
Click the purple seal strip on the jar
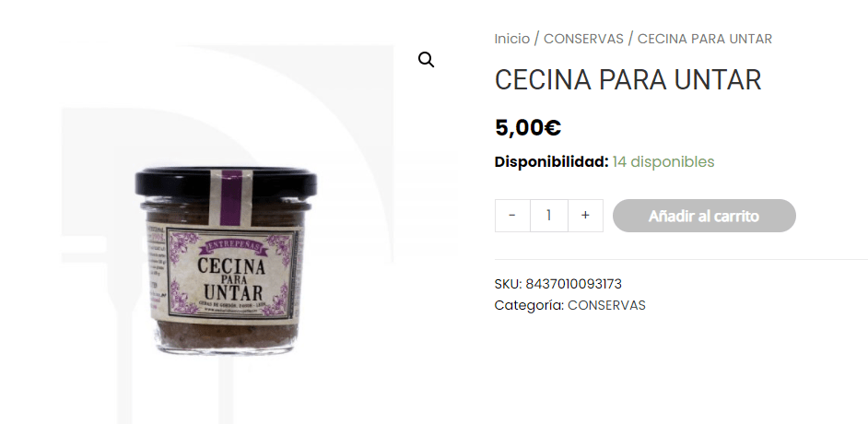[231, 197]
